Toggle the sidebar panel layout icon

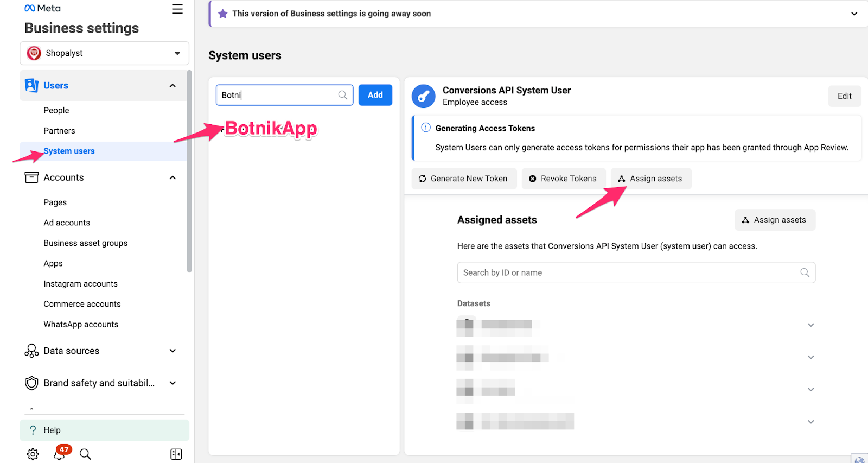tap(176, 454)
